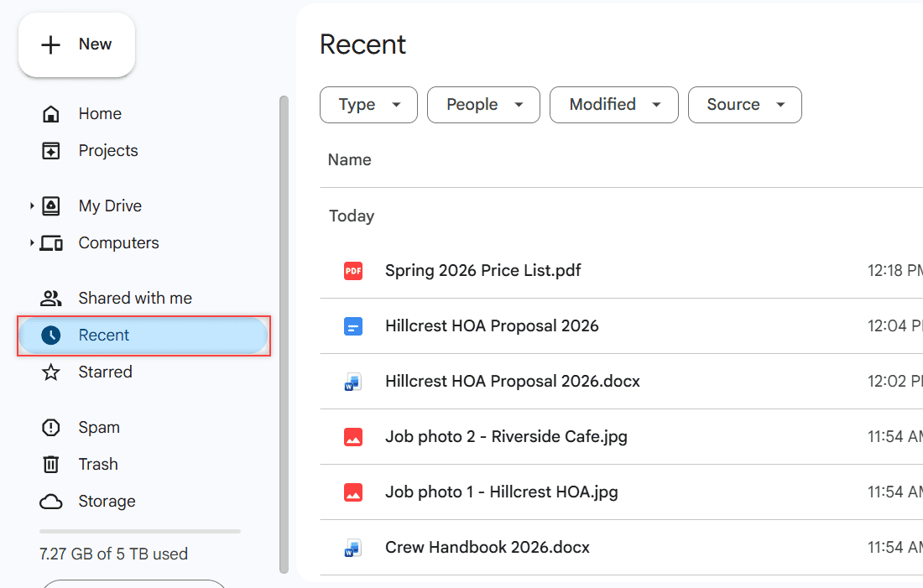Select Recent in the sidebar
The width and height of the screenshot is (923, 588).
click(x=143, y=336)
